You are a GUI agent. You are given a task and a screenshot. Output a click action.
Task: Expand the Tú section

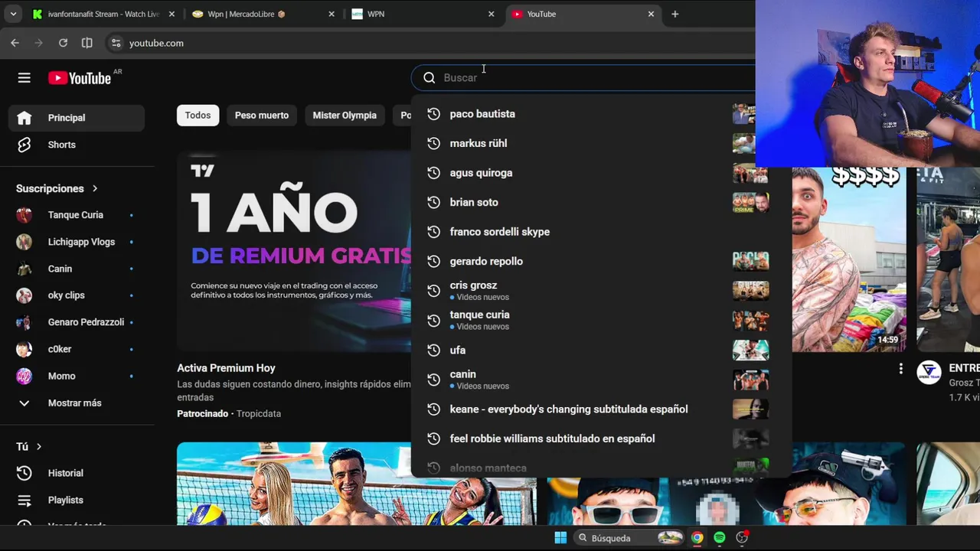pos(29,446)
